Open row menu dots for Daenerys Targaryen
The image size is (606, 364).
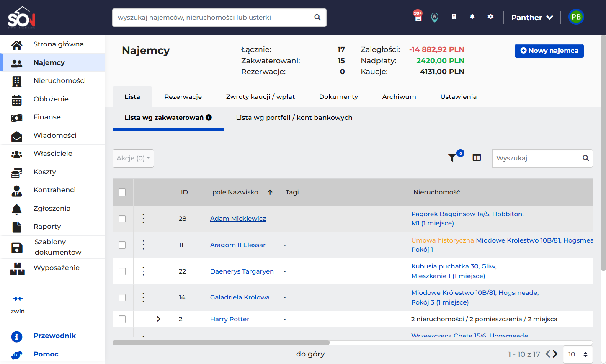143,271
